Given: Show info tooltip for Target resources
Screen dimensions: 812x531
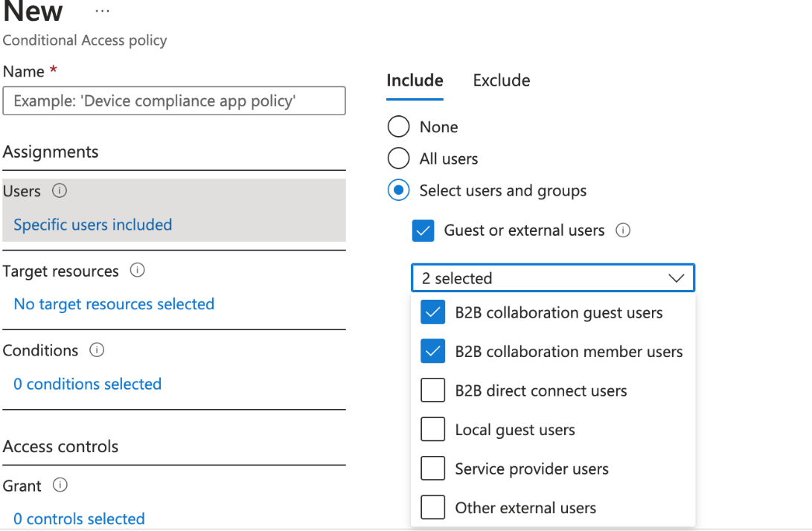Looking at the screenshot, I should click(137, 270).
